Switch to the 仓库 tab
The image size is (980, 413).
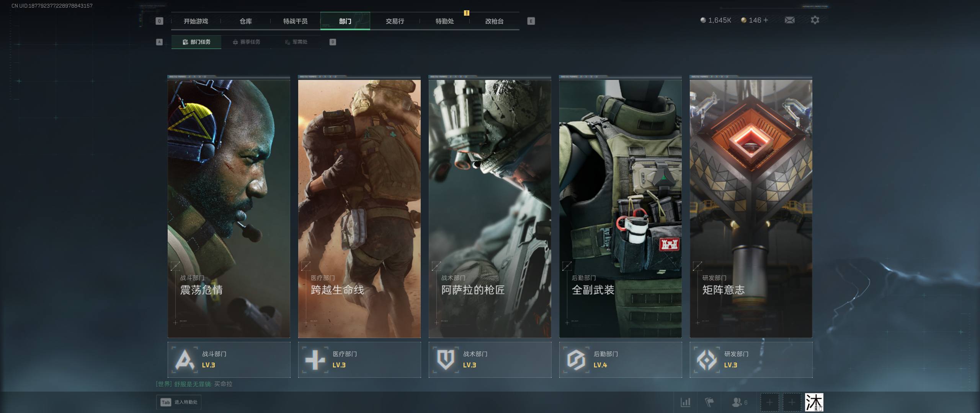point(245,21)
